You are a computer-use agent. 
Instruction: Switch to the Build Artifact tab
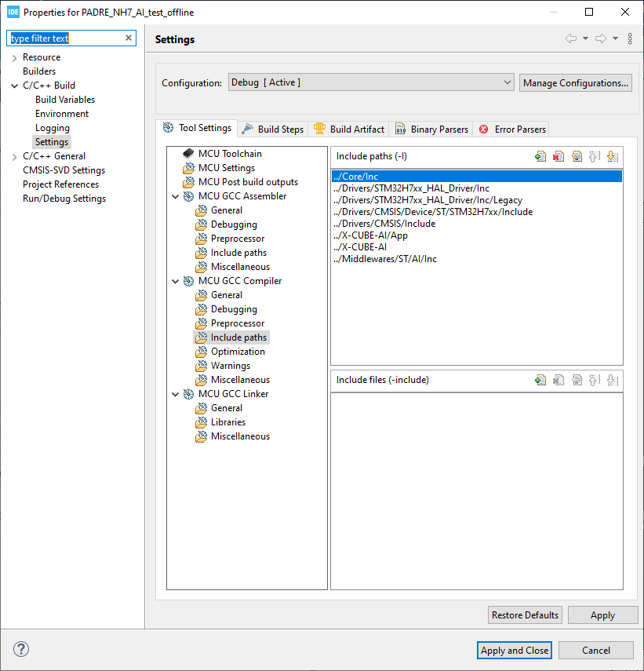[349, 129]
